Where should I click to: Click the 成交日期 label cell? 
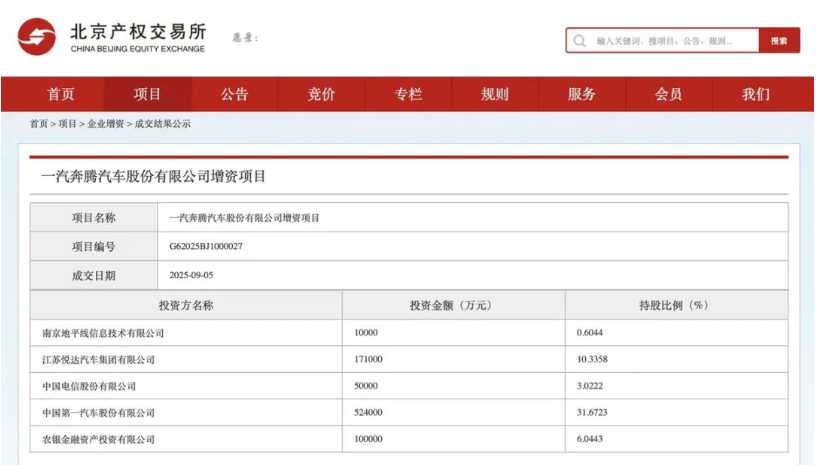pyautogui.click(x=94, y=275)
